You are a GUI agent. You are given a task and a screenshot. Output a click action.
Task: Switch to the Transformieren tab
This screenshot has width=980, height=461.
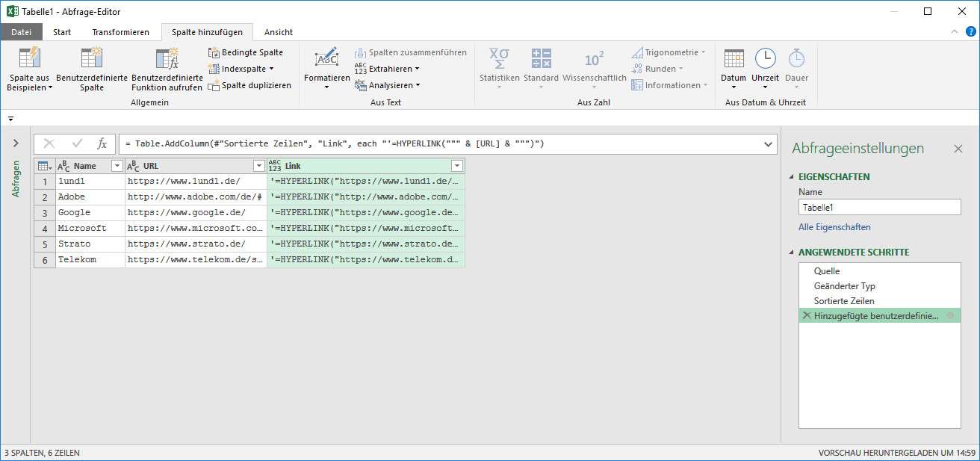120,32
